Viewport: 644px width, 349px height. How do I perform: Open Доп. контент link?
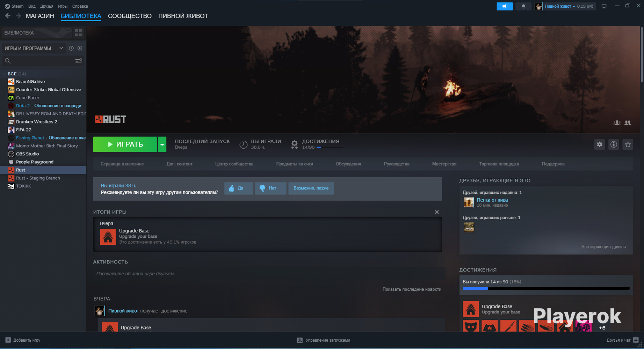(x=180, y=164)
